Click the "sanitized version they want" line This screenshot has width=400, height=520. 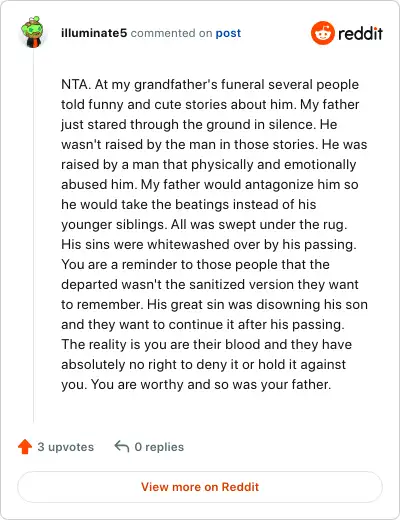click(x=210, y=284)
